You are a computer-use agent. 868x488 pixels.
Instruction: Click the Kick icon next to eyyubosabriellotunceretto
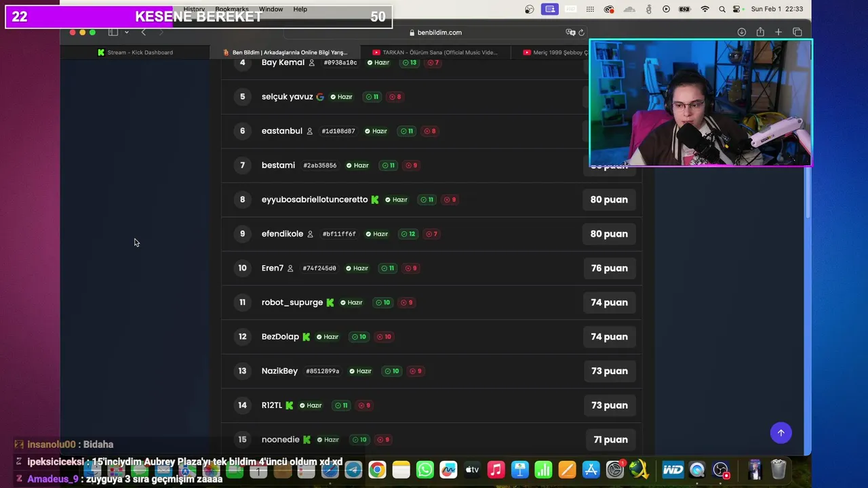[375, 200]
